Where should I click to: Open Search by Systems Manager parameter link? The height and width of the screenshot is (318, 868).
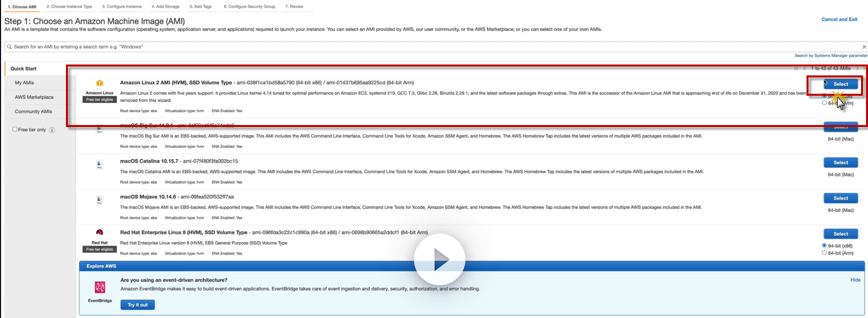coord(831,56)
